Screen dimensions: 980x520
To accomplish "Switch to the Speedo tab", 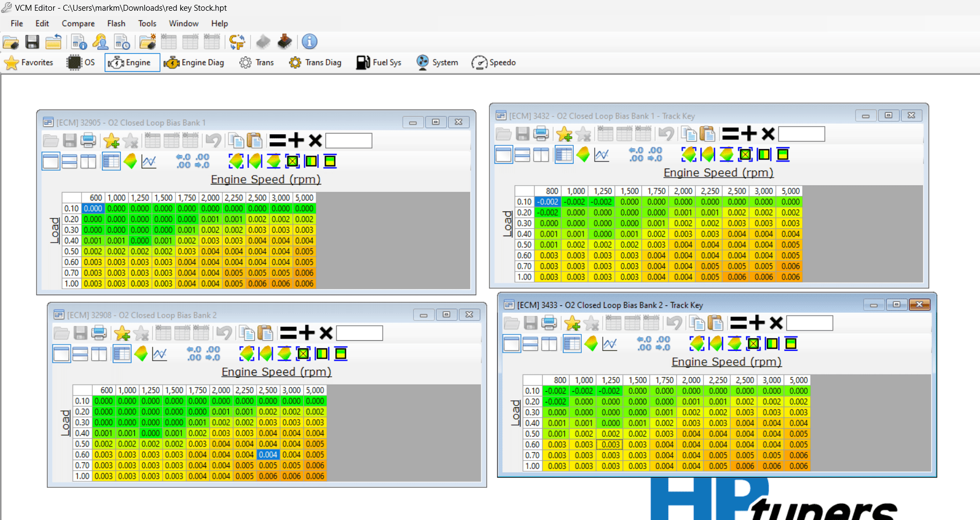I will pos(494,63).
